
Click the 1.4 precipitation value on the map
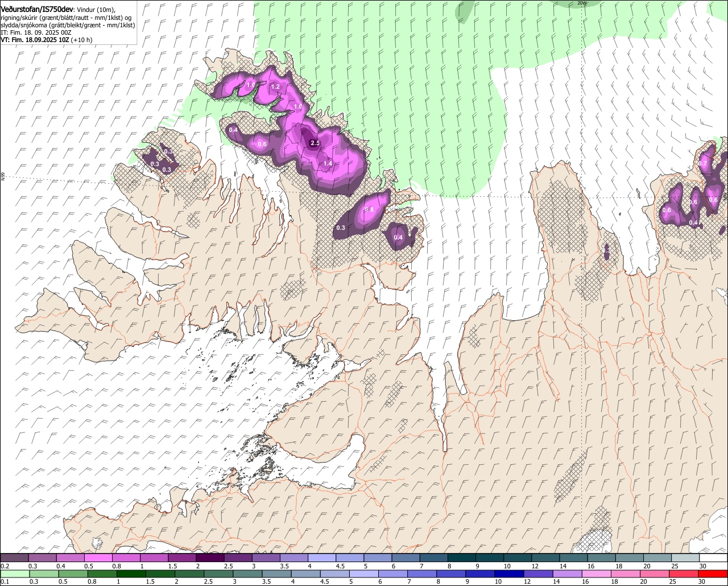point(328,164)
